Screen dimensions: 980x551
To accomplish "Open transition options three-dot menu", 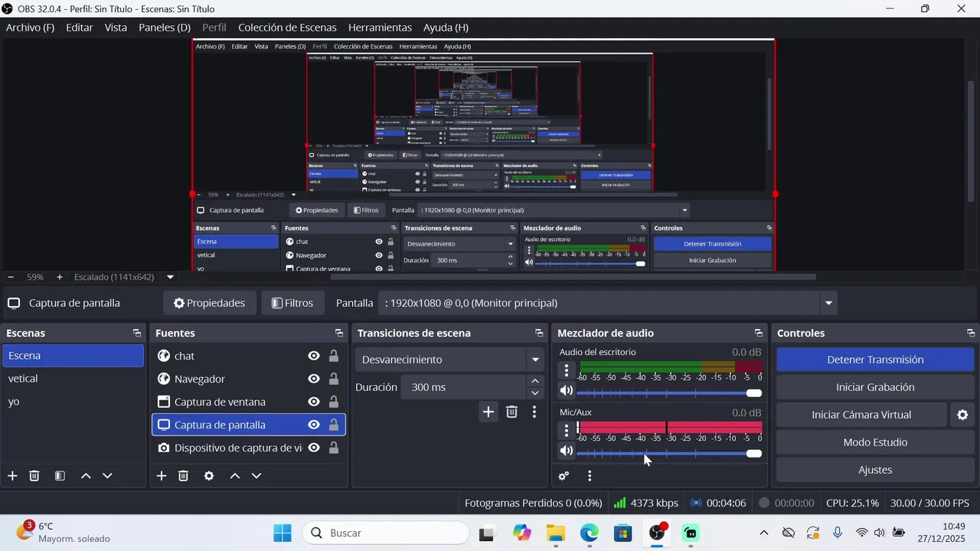I will (x=534, y=412).
